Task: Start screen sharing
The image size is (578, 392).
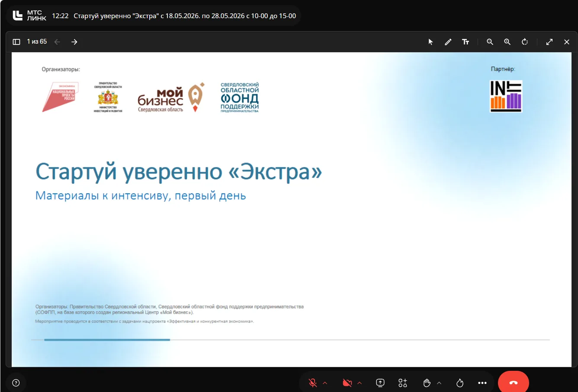Action: coord(380,383)
